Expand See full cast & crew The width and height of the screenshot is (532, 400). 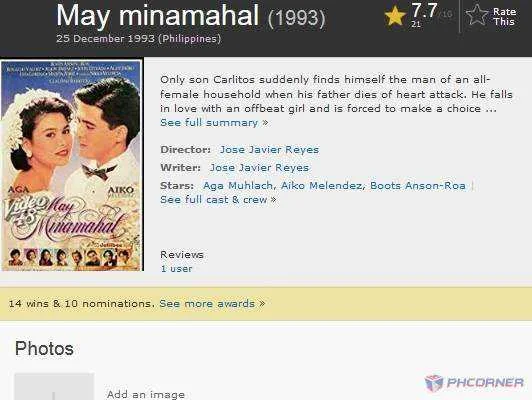[218, 199]
